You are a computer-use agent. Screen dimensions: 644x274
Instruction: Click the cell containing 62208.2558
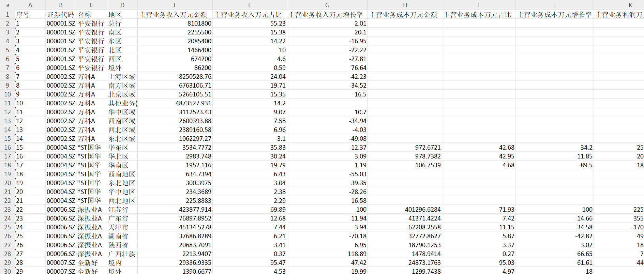405,227
